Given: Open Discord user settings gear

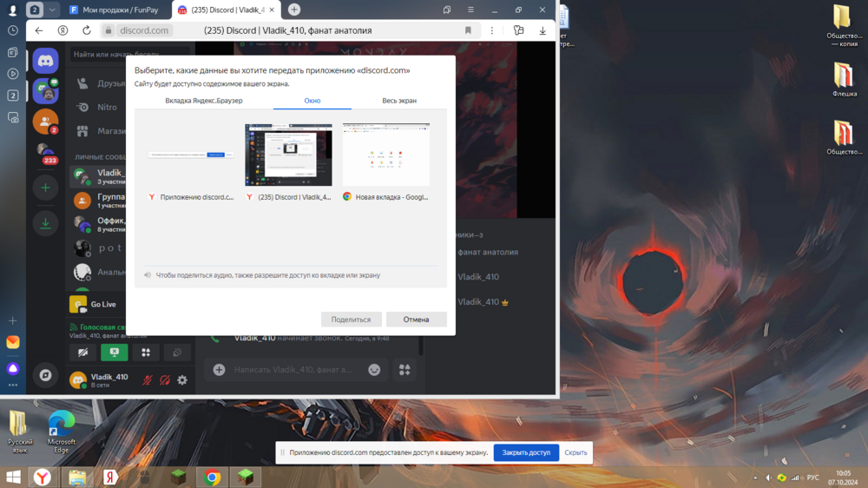Looking at the screenshot, I should coord(182,380).
